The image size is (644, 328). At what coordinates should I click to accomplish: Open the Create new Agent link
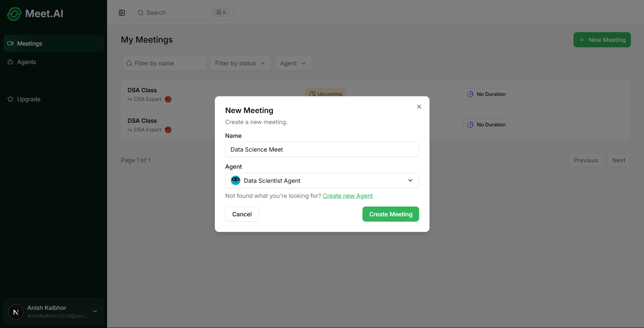[x=348, y=196]
